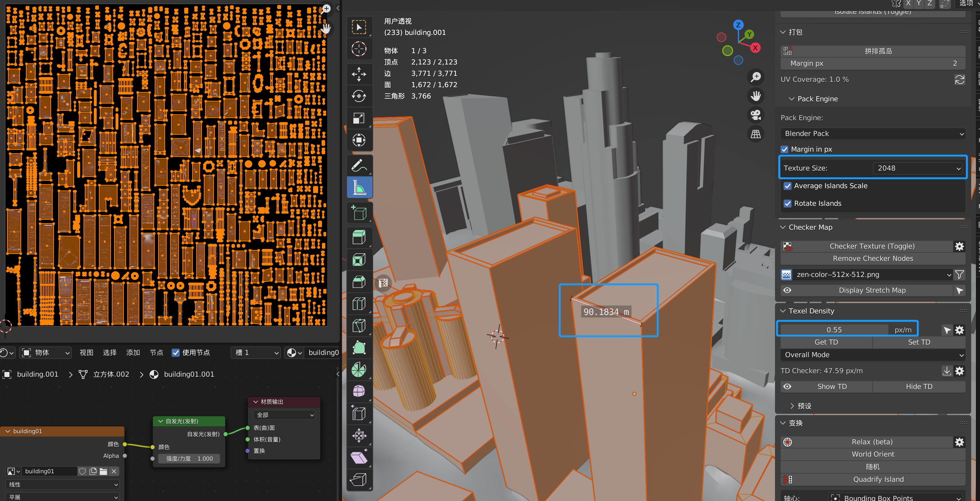Open the 选择 menu
This screenshot has height=501, width=980.
(110, 353)
